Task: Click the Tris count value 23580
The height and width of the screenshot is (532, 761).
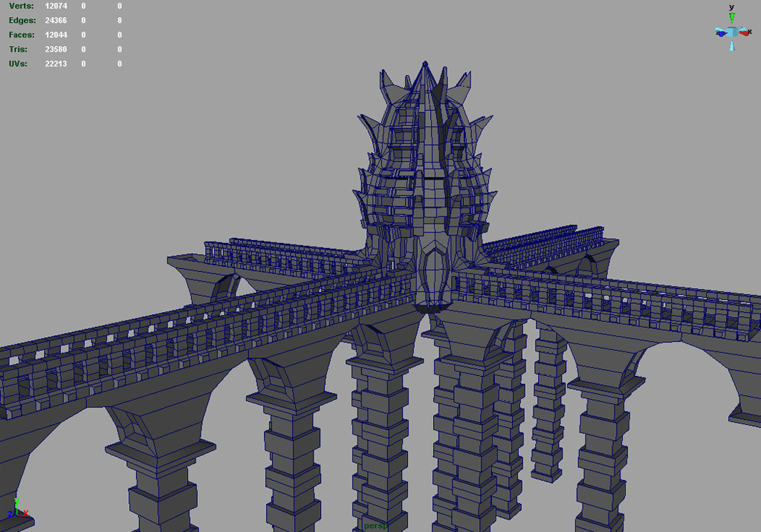Action: click(56, 50)
